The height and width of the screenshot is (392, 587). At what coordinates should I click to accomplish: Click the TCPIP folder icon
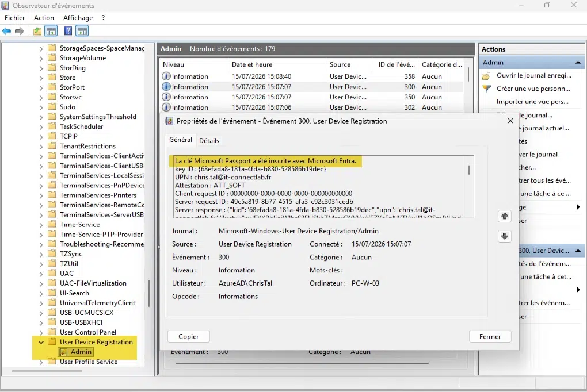coord(52,136)
